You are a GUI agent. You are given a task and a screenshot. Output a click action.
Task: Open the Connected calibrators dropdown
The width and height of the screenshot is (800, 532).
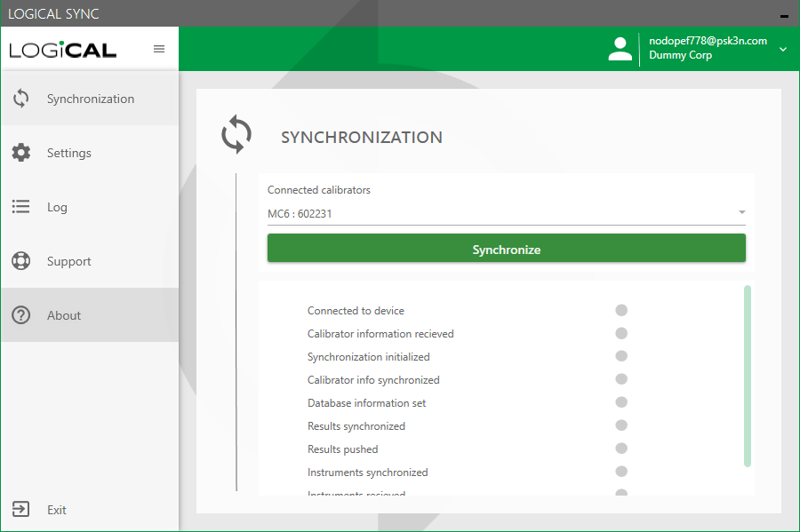(740, 212)
